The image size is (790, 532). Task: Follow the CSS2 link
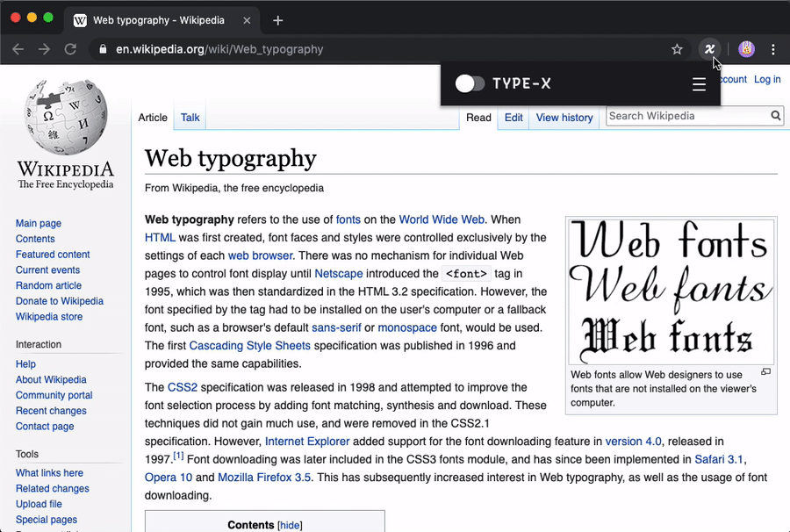(183, 388)
